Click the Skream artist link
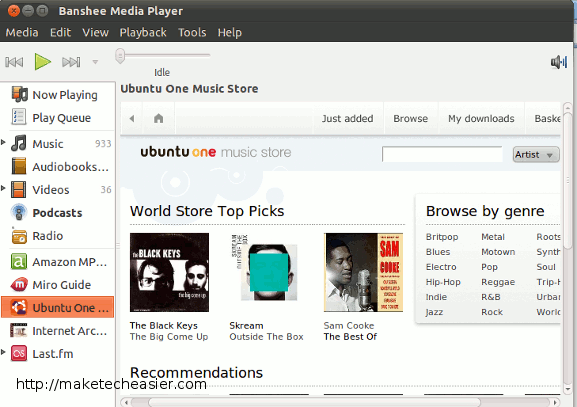This screenshot has width=577, height=407. click(x=246, y=326)
